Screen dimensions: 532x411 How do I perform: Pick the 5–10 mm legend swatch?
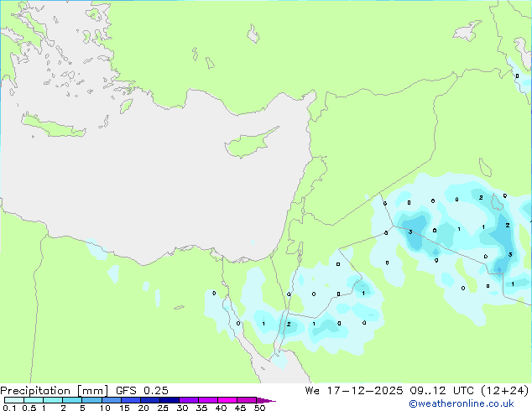pyautogui.click(x=91, y=400)
